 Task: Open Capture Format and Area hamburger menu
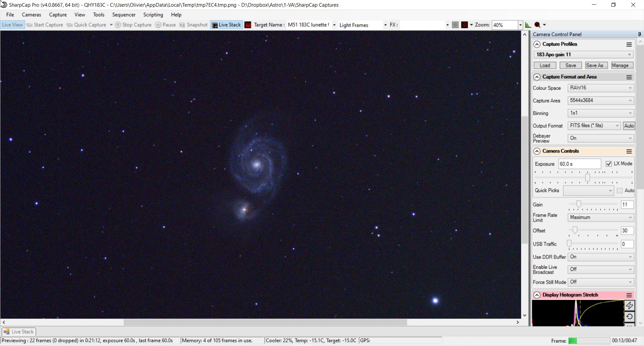click(x=629, y=77)
